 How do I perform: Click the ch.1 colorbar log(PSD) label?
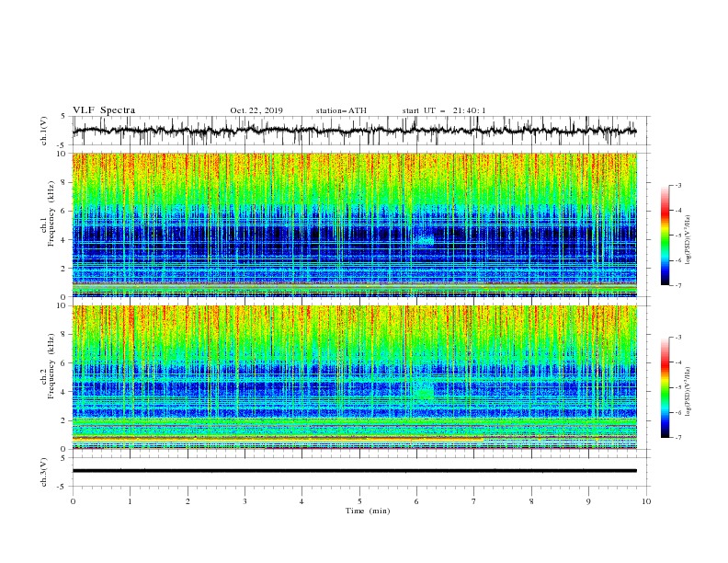pyautogui.click(x=688, y=240)
